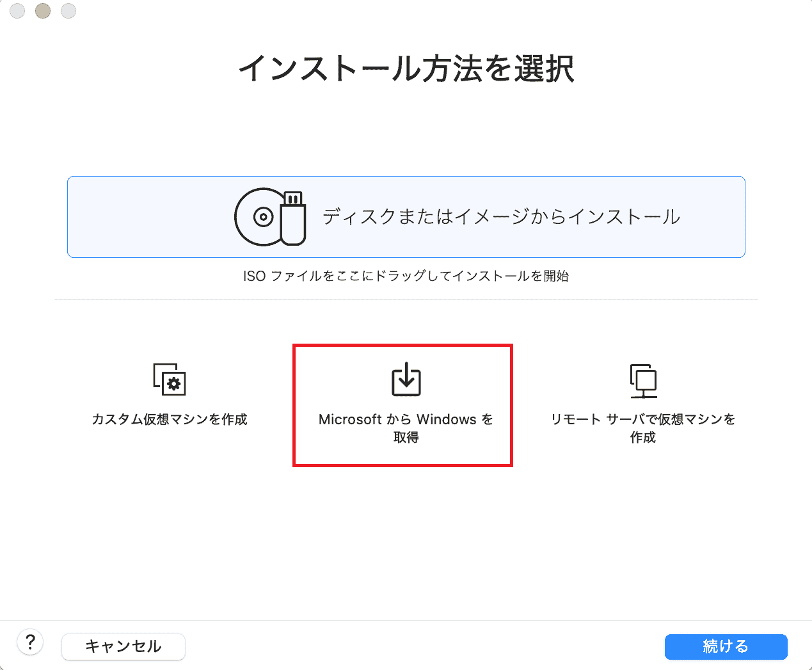
Task: Click the disc and USB drive icon
Action: (270, 217)
